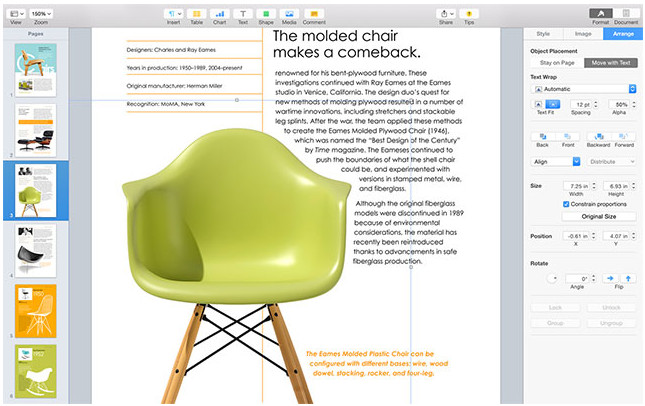Flip the object vertically

tap(628, 278)
